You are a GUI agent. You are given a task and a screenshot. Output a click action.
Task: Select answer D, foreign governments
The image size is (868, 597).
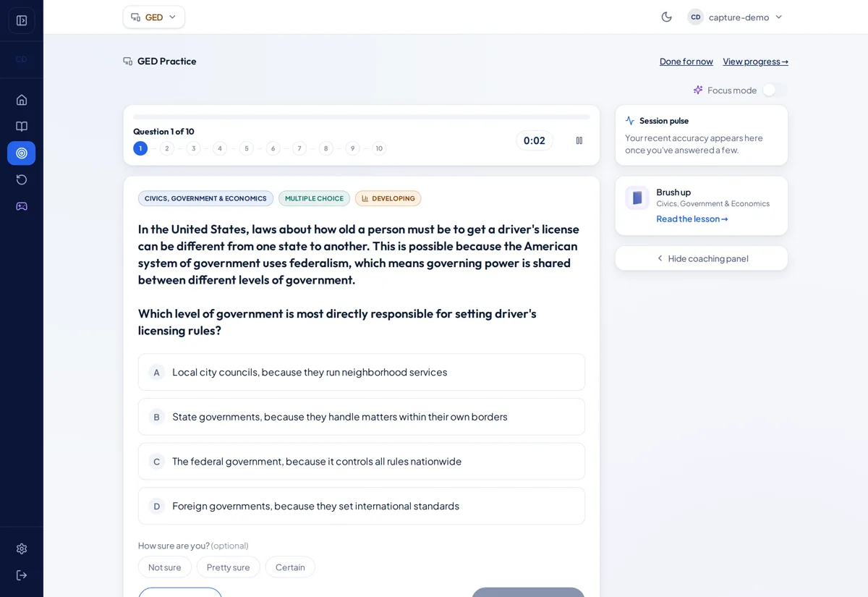[x=362, y=506]
